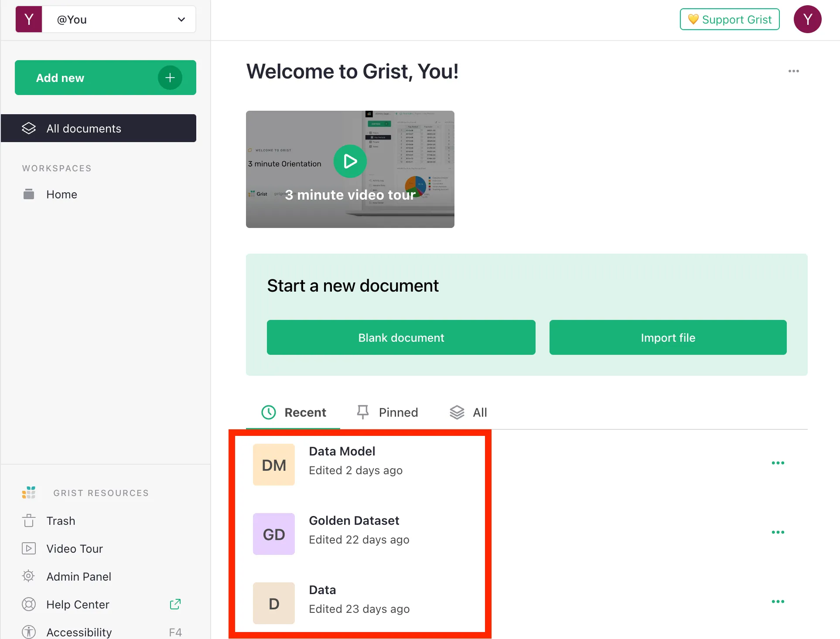The image size is (840, 639).
Task: Click the stacked layers icon on All tab
Action: tap(457, 412)
